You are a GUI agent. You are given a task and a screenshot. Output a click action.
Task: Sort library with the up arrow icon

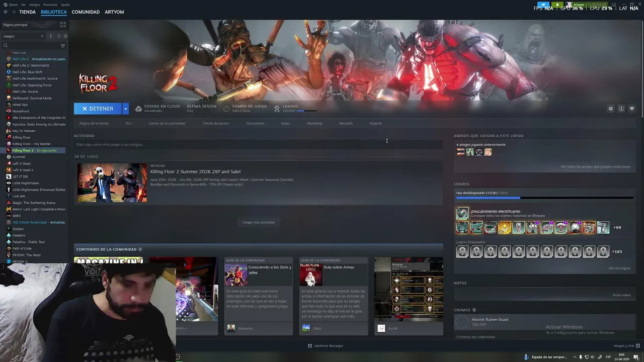[50, 36]
